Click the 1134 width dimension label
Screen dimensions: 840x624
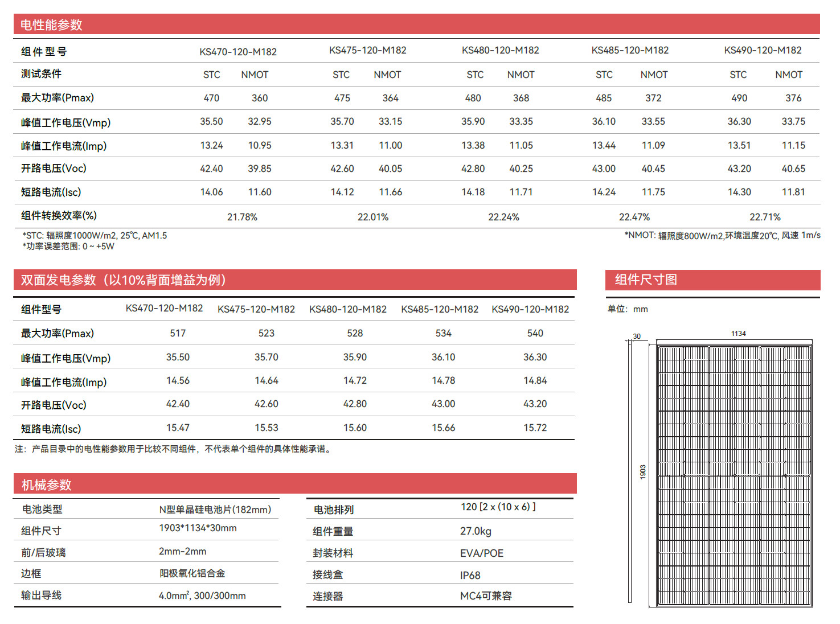[x=738, y=334]
